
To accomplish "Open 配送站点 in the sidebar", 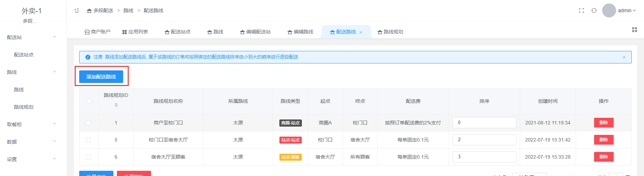I will coord(24,55).
